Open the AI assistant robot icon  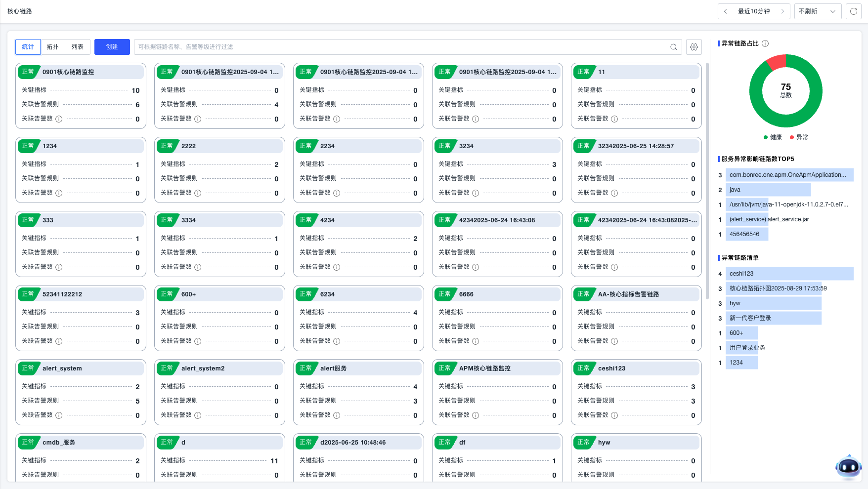[x=848, y=466]
